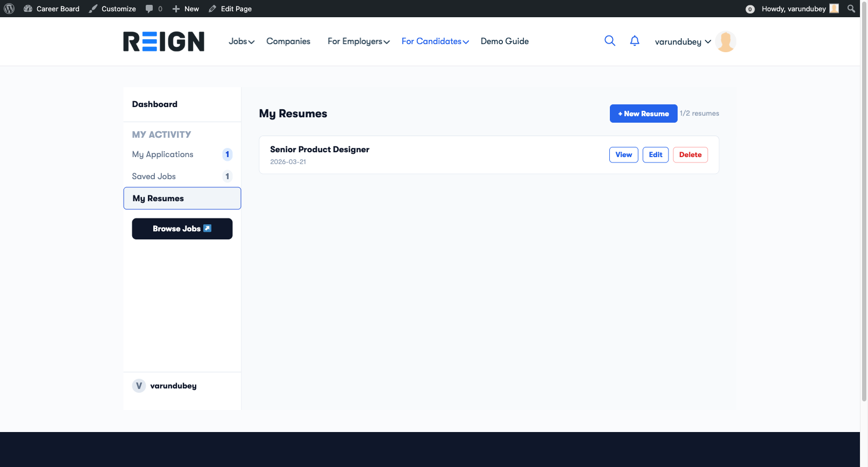View the Senior Product Designer resume
Screen dimensions: 868x467
(x=623, y=155)
